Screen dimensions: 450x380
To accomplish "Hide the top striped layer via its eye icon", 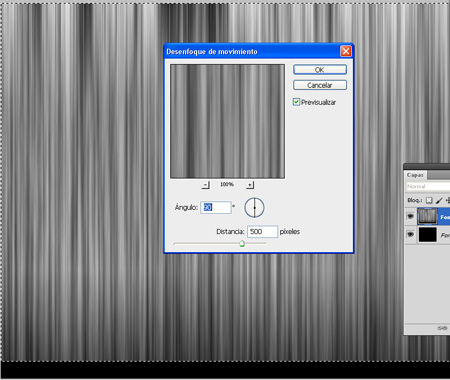I will tap(410, 217).
